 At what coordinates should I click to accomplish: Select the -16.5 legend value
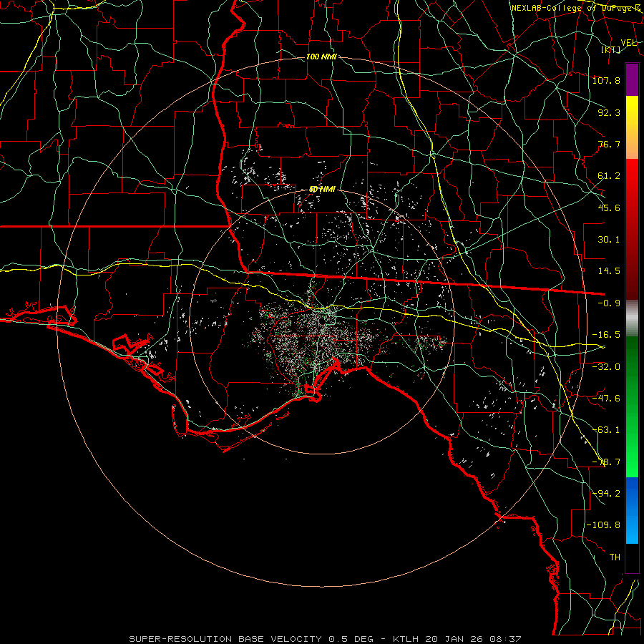(606, 335)
